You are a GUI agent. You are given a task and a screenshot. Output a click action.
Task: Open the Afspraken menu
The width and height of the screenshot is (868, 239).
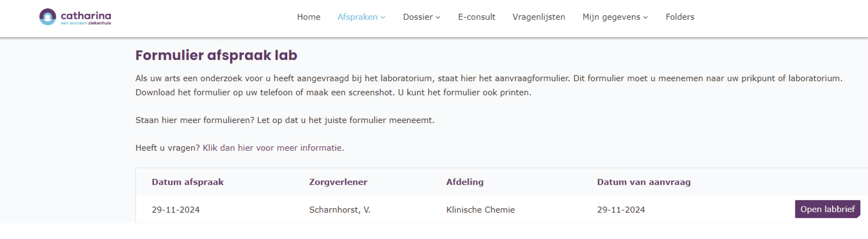click(357, 17)
